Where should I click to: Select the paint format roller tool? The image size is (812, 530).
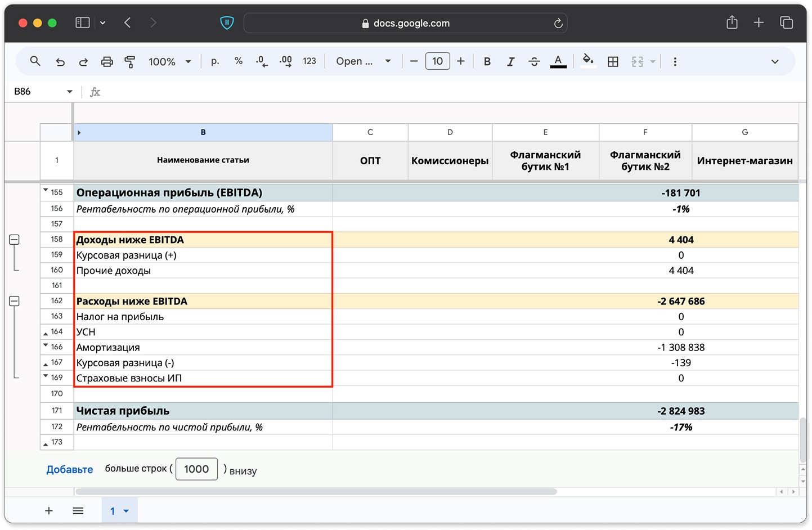[130, 62]
